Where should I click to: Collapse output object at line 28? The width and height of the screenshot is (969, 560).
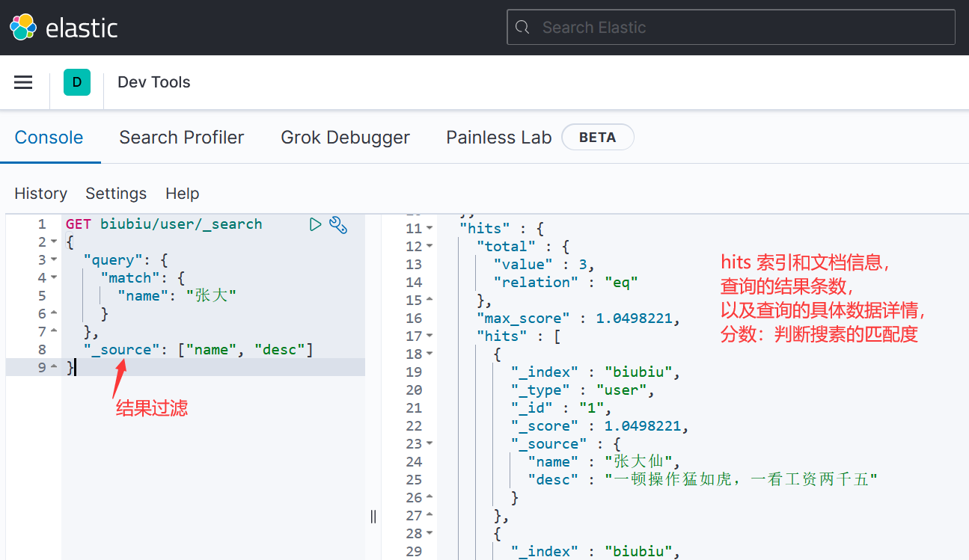pos(430,534)
